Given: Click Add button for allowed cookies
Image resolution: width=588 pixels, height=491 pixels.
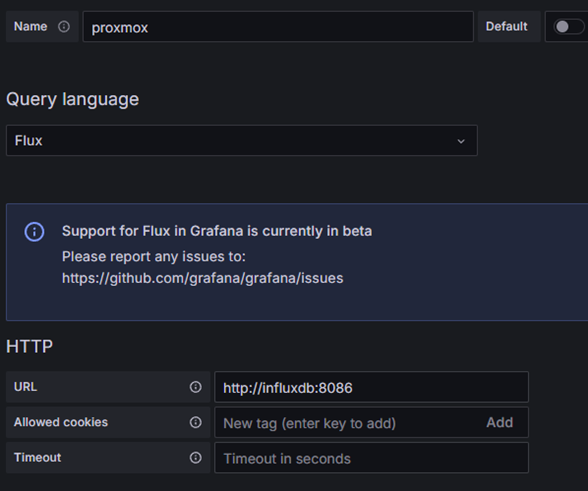Looking at the screenshot, I should click(500, 422).
